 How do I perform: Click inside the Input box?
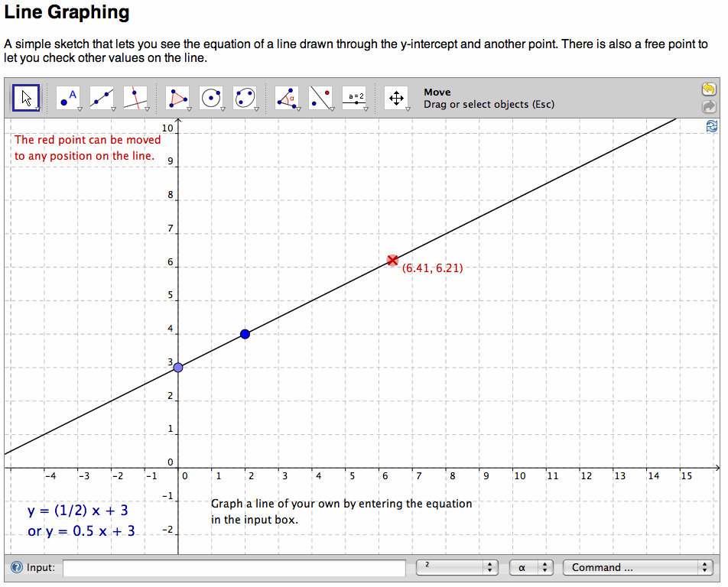click(x=229, y=568)
